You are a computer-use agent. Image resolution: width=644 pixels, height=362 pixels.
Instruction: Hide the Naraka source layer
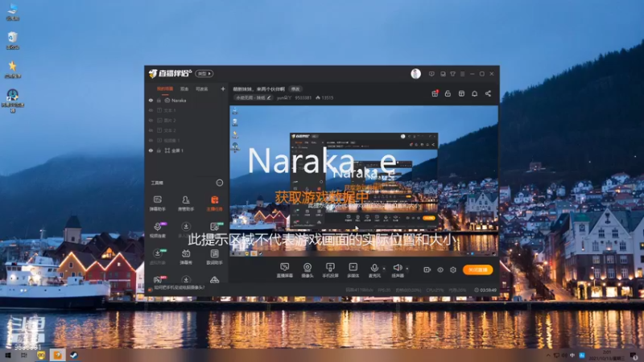(151, 100)
